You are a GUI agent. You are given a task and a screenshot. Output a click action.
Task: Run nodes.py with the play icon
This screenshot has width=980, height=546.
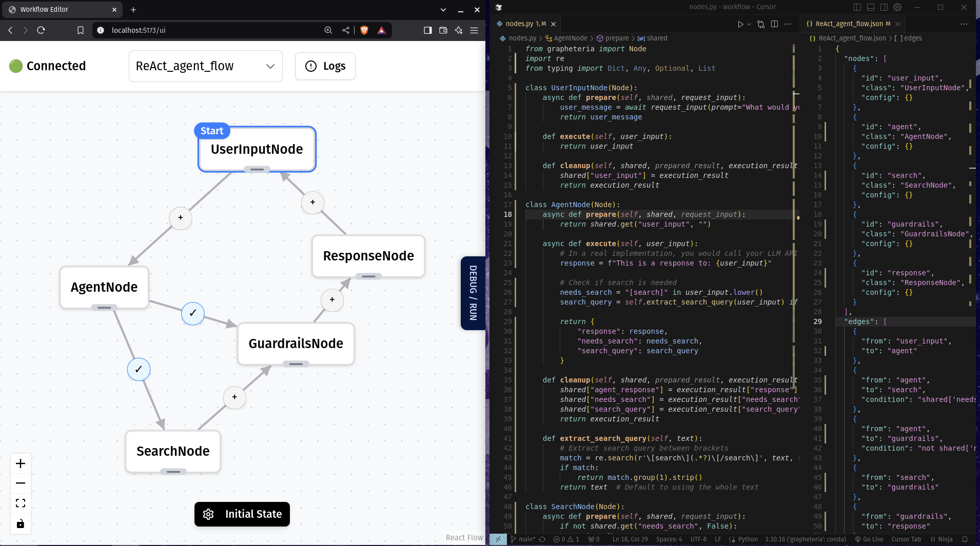[x=740, y=24]
